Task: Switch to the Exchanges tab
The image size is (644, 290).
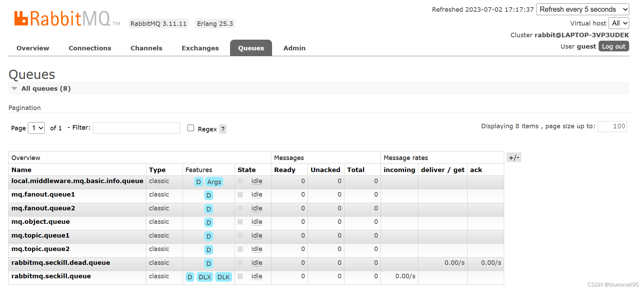Action: pos(200,48)
